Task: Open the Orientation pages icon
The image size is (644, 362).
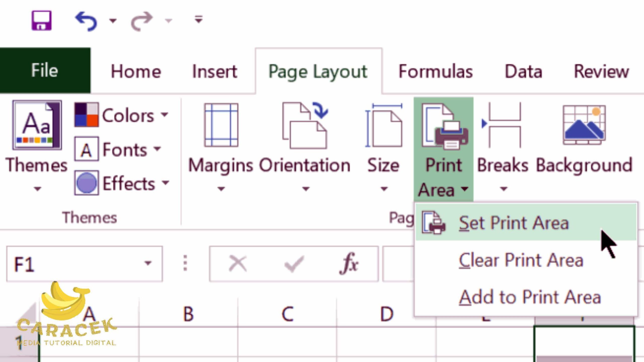Action: pos(305,125)
